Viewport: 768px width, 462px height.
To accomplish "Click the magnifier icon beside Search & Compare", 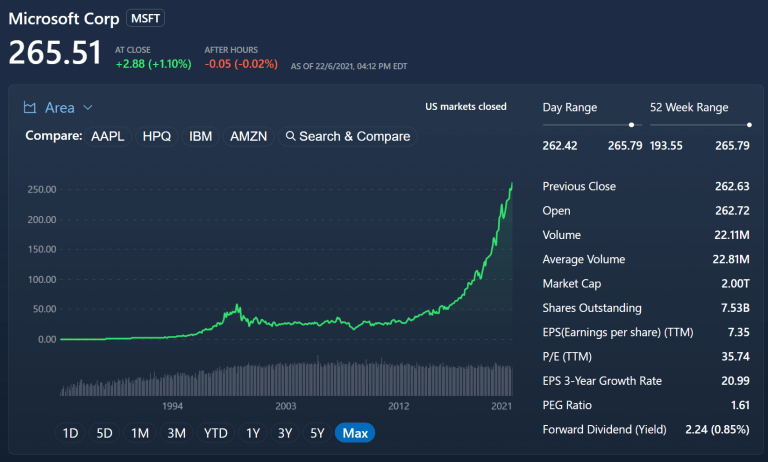I will pyautogui.click(x=290, y=136).
